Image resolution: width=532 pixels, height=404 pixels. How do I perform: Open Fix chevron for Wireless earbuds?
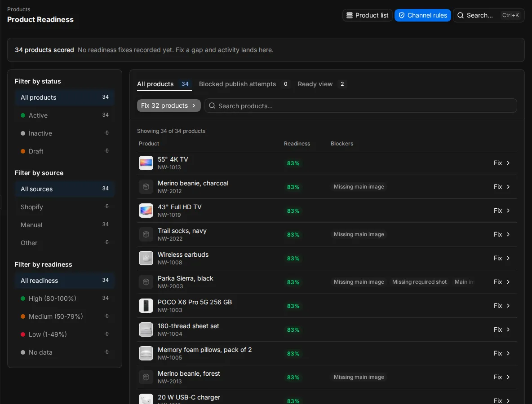click(x=508, y=258)
